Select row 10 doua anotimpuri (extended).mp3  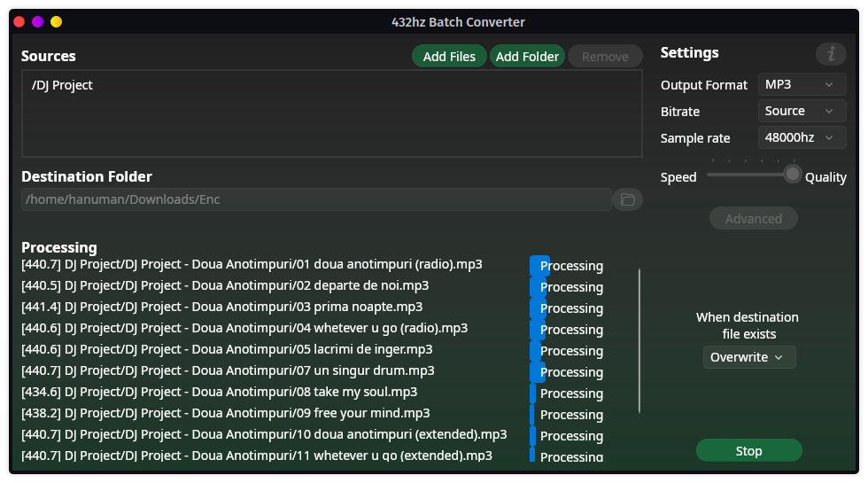click(264, 434)
